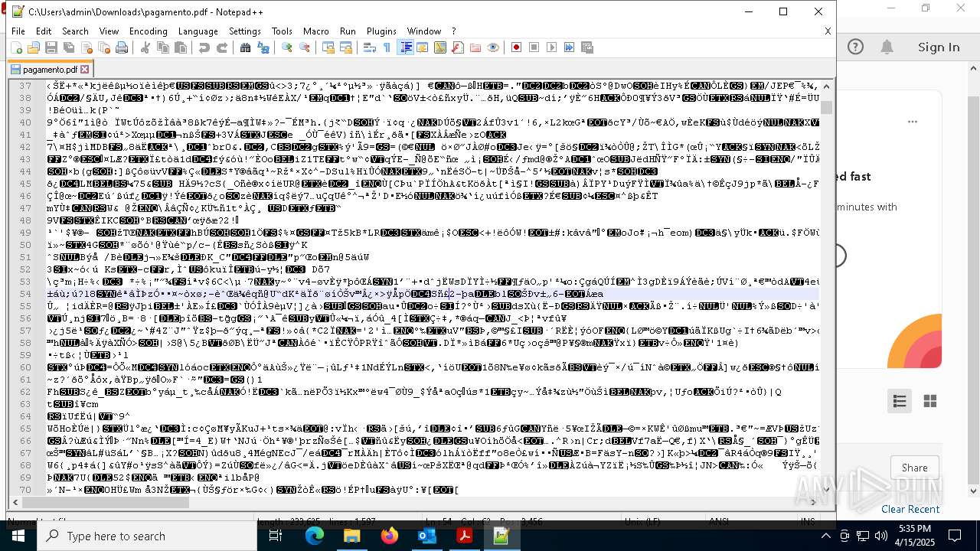This screenshot has width=980, height=551.
Task: Click the Save All toolbar icon
Action: tap(69, 47)
